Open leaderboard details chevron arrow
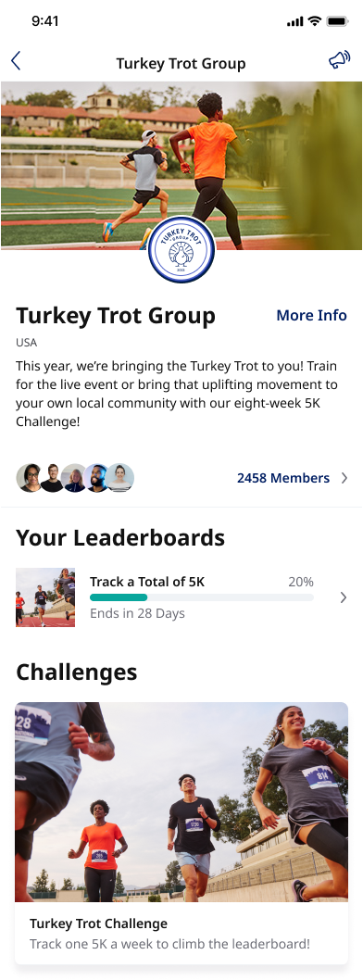This screenshot has height=980, width=363. click(x=343, y=597)
